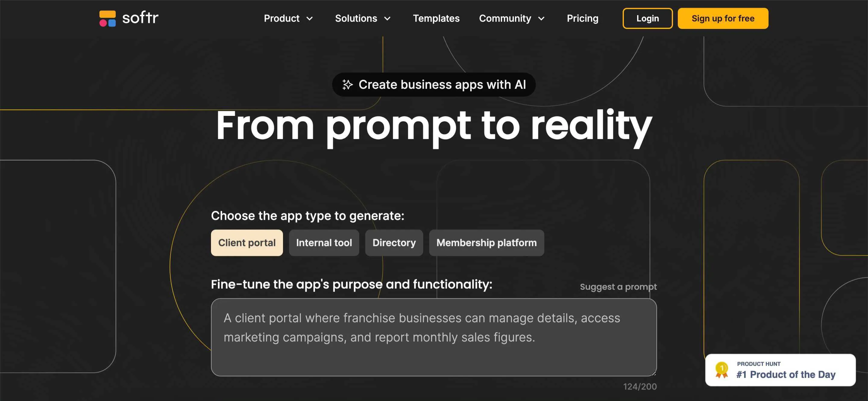Expand the Community menu chevron
Image resolution: width=868 pixels, height=401 pixels.
[541, 19]
